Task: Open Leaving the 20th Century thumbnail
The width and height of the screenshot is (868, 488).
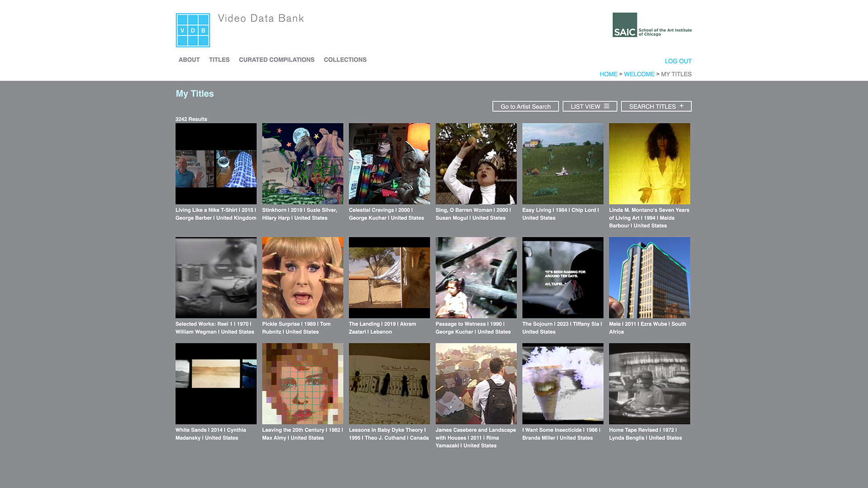Action: click(303, 384)
